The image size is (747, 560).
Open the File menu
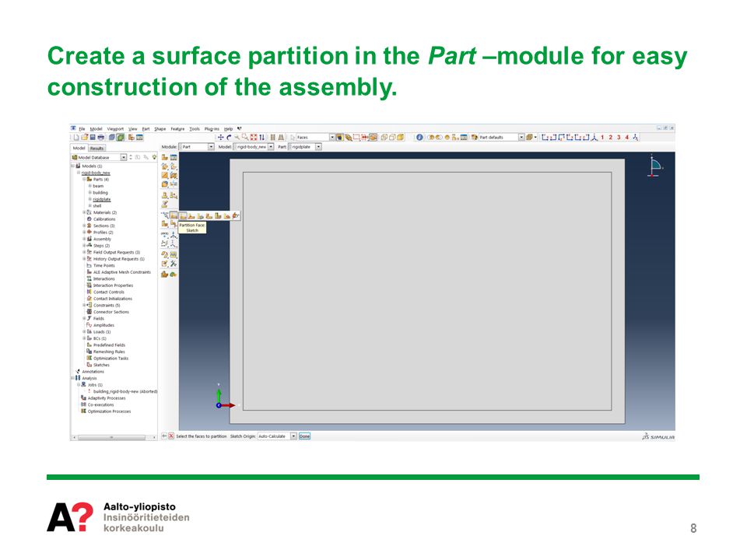(82, 129)
